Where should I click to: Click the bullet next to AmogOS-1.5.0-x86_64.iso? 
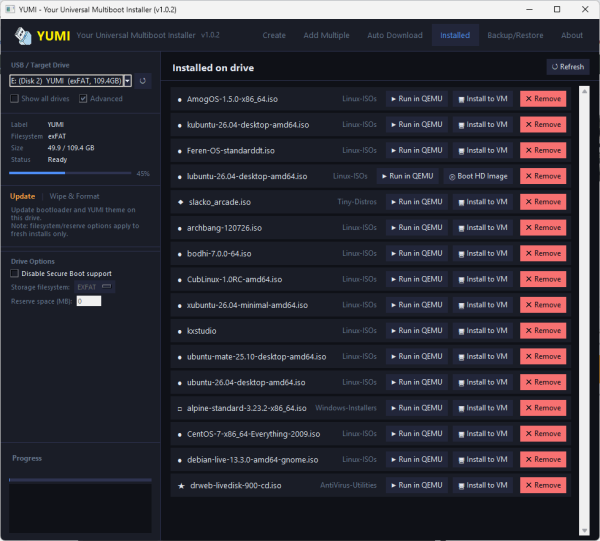click(180, 99)
